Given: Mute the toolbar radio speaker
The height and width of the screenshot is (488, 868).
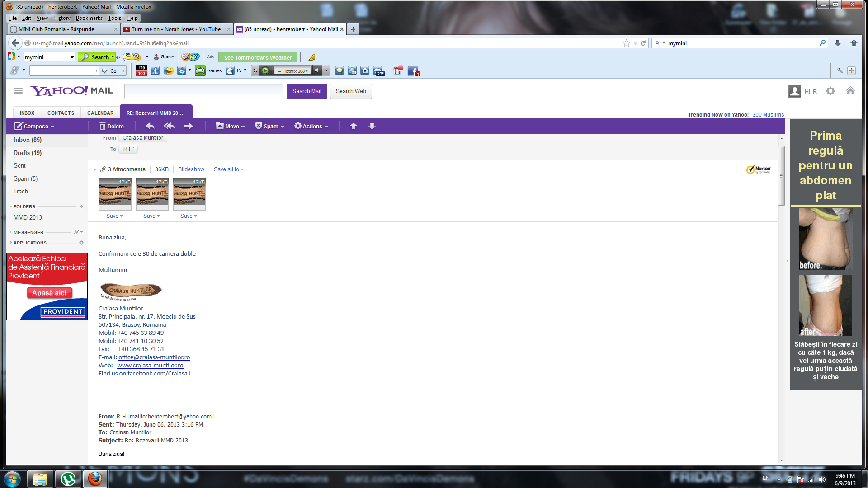Looking at the screenshot, I should tap(317, 70).
